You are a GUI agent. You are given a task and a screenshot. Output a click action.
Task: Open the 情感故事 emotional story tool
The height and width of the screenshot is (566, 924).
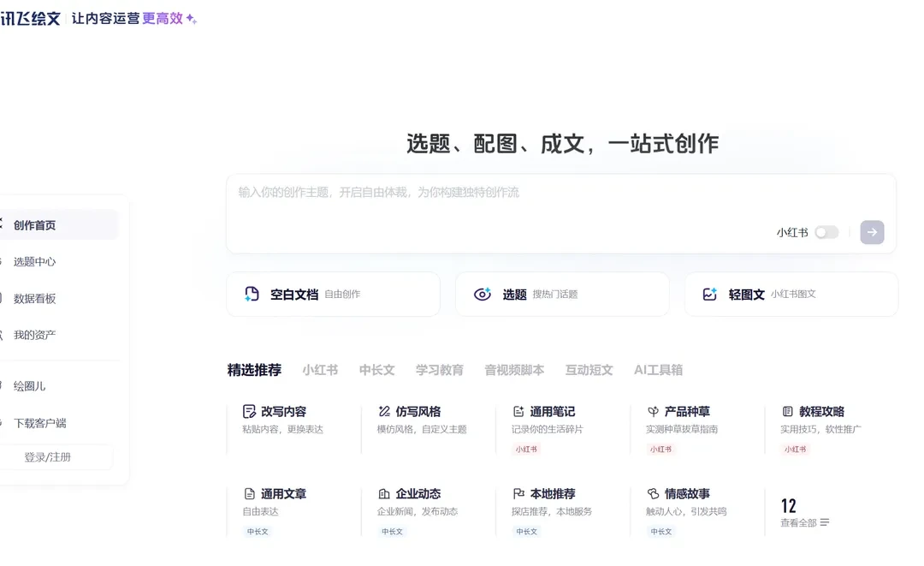(x=651, y=493)
